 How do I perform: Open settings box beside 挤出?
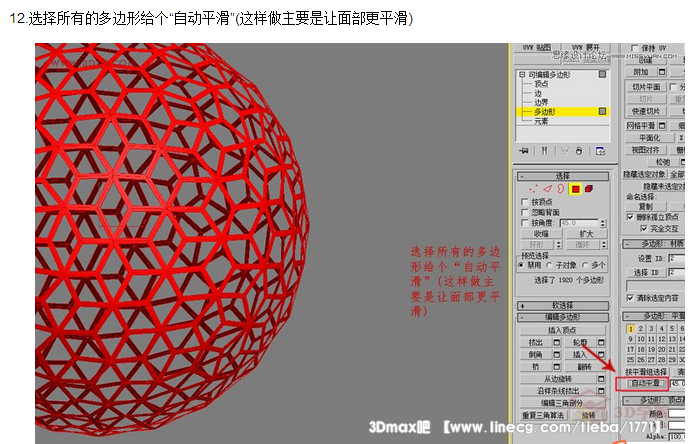tap(557, 342)
